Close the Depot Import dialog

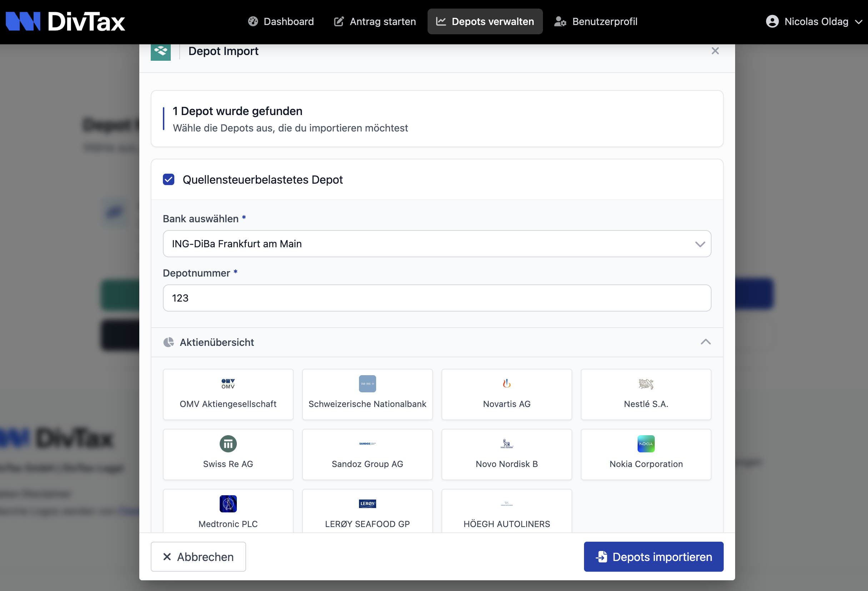point(715,51)
